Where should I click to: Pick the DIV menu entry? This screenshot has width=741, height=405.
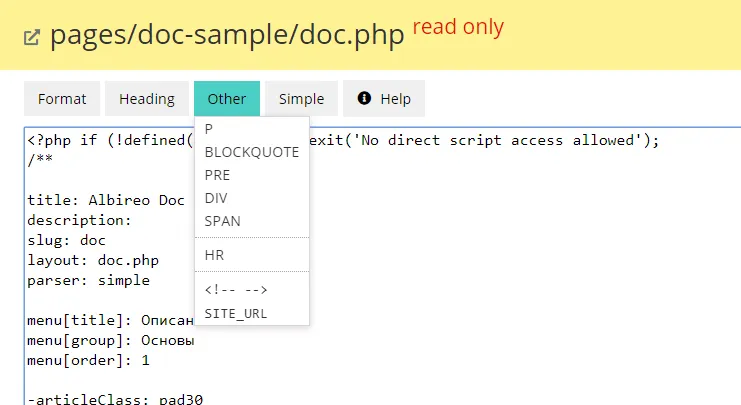pyautogui.click(x=216, y=198)
